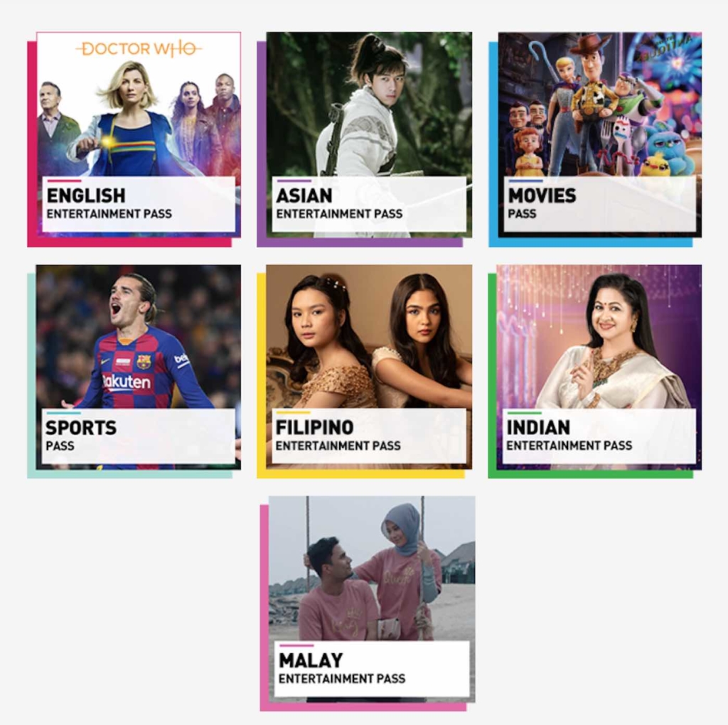
Task: Click the ENGLISH label text
Action: point(86,195)
